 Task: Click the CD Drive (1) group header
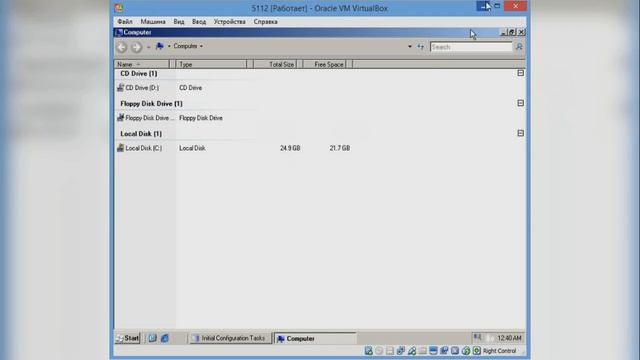tap(139, 73)
